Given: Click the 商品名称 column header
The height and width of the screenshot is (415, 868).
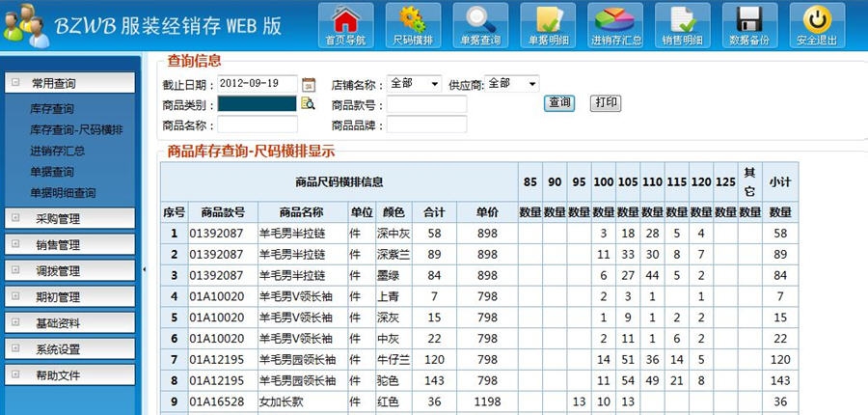Looking at the screenshot, I should 302,212.
